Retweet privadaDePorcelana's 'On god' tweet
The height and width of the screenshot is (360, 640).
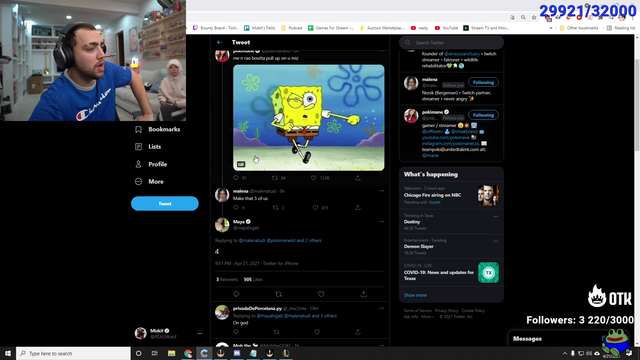click(x=277, y=332)
